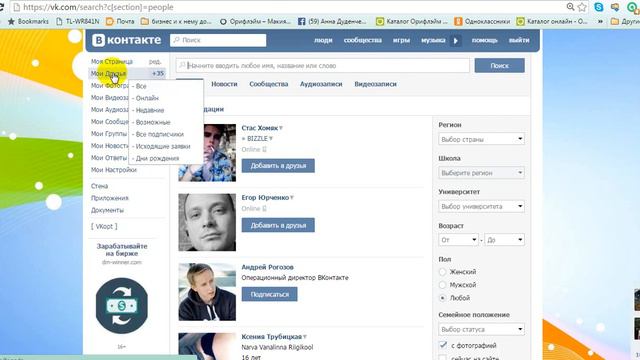
Task: Click the music play arrow in header
Action: coord(456,40)
